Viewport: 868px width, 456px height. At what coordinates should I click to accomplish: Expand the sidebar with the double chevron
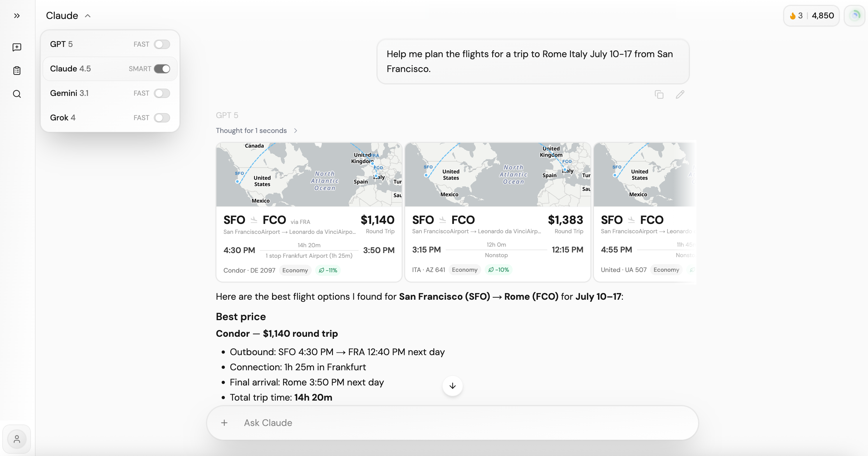coord(17,15)
